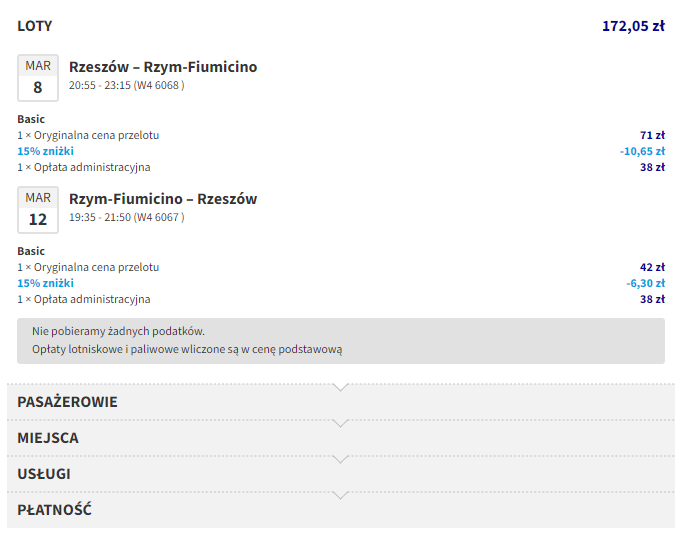Screen dimensions: 680x540
Task: Click the -10,65 zł discount amount
Action: tap(642, 151)
